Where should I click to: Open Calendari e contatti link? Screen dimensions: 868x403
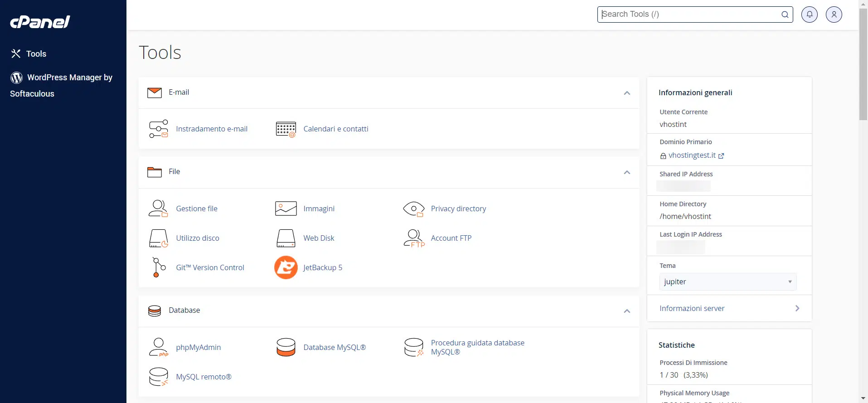(336, 129)
